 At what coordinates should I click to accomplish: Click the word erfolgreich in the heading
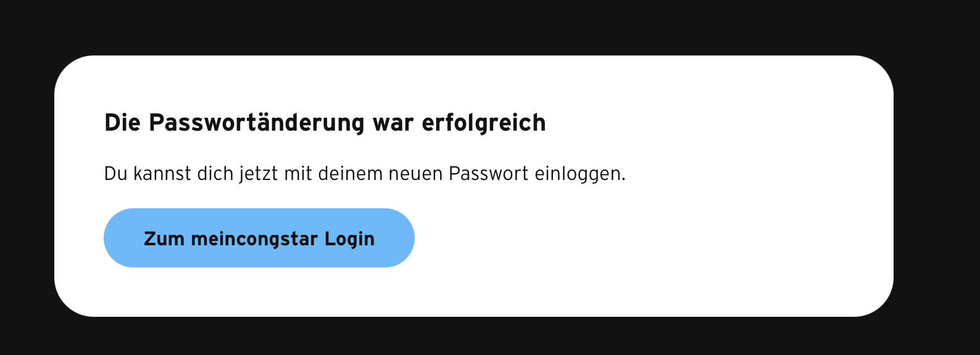point(484,123)
